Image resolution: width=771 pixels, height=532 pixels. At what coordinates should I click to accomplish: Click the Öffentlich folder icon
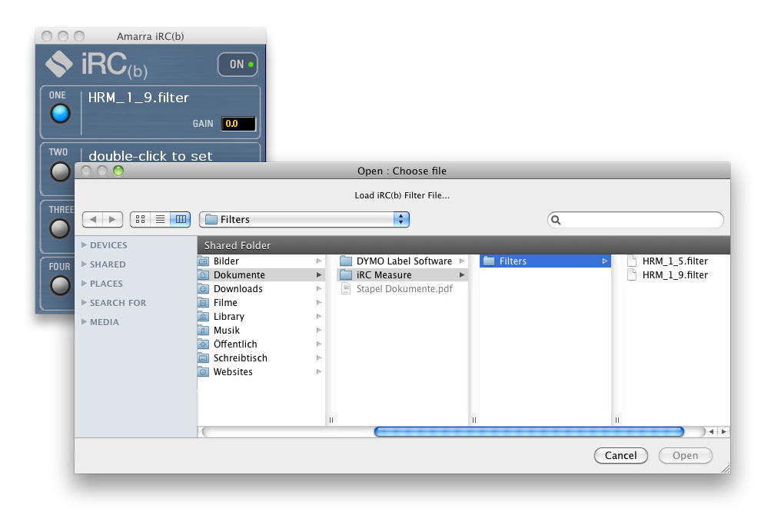click(x=204, y=344)
